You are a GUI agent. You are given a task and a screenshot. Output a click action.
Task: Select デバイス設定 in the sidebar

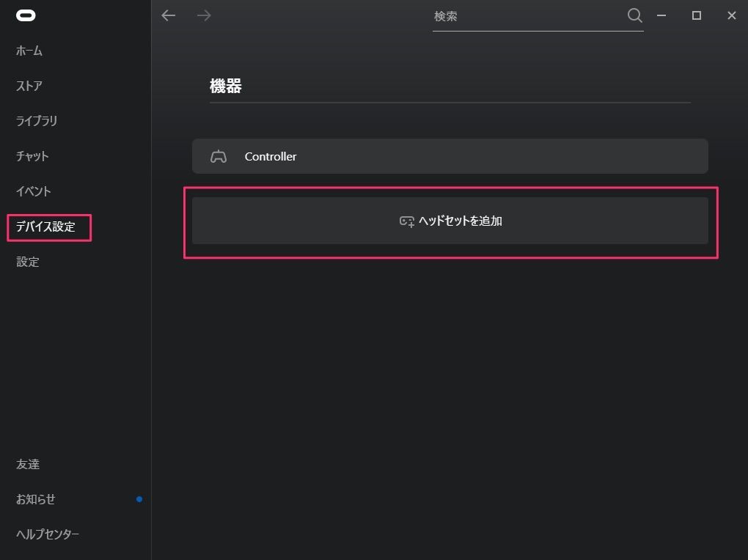tap(45, 226)
